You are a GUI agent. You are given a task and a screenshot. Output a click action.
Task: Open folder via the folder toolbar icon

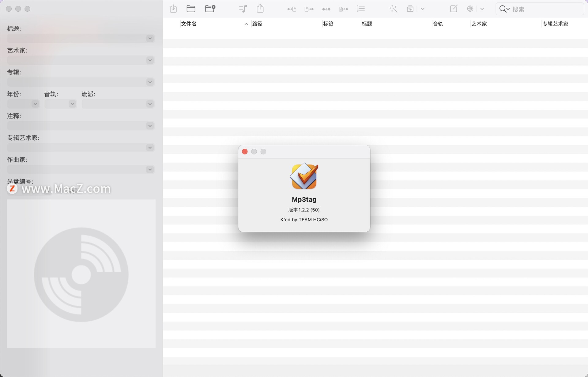click(191, 9)
